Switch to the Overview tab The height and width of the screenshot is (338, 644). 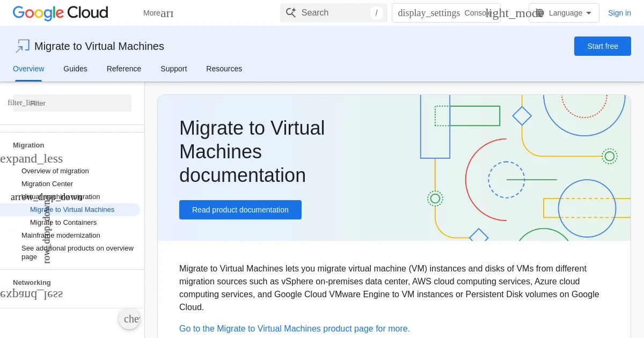(28, 69)
